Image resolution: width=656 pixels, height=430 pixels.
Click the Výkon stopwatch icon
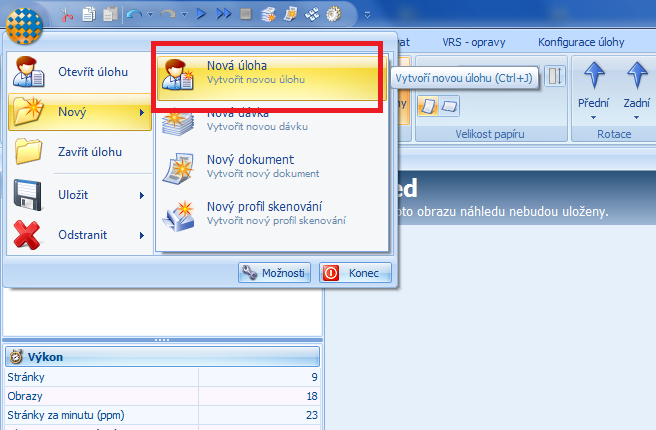(x=16, y=357)
